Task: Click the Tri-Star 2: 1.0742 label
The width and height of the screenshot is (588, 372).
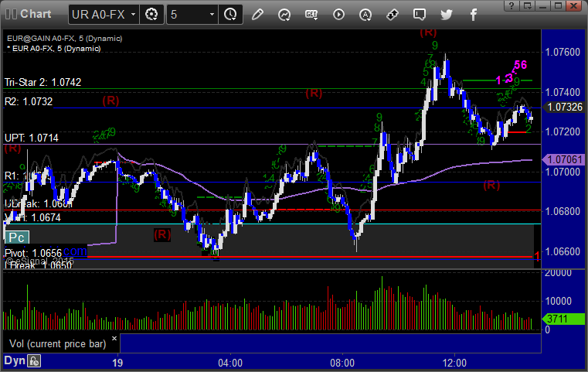Action: [42, 82]
